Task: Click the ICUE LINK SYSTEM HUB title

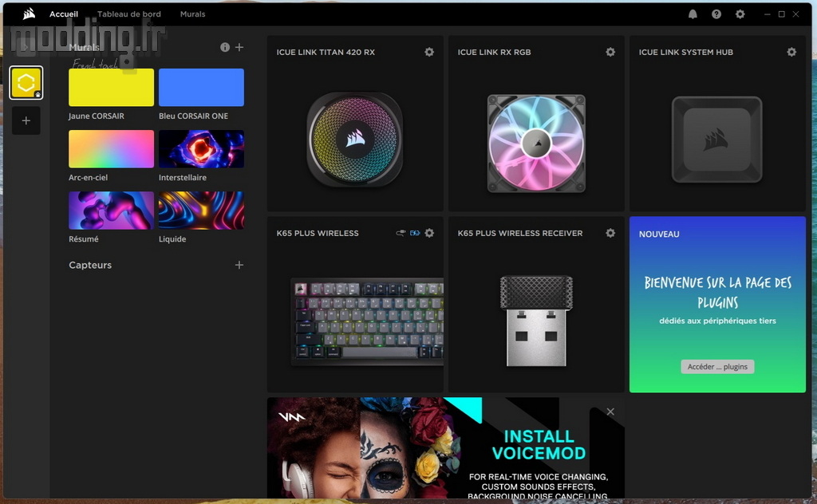Action: pyautogui.click(x=685, y=52)
